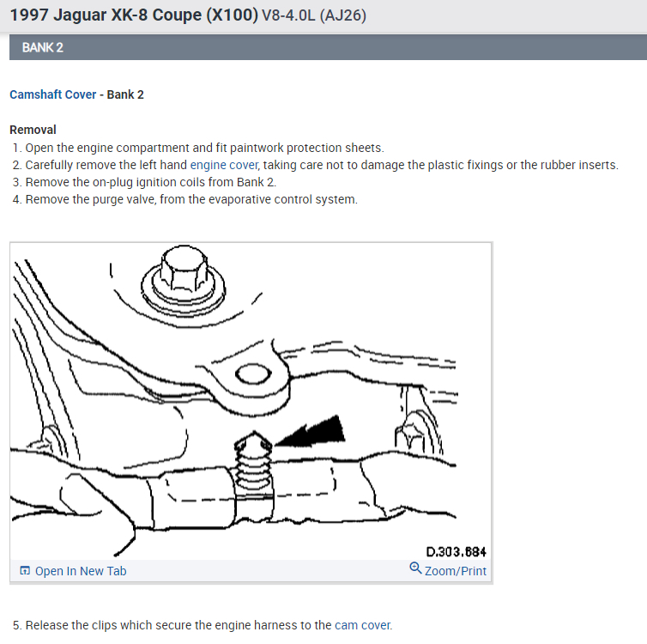Viewport: 647px width, 644px height.
Task: Click the bold Bank 2 text beside Camshaft Cover
Action: click(x=125, y=94)
